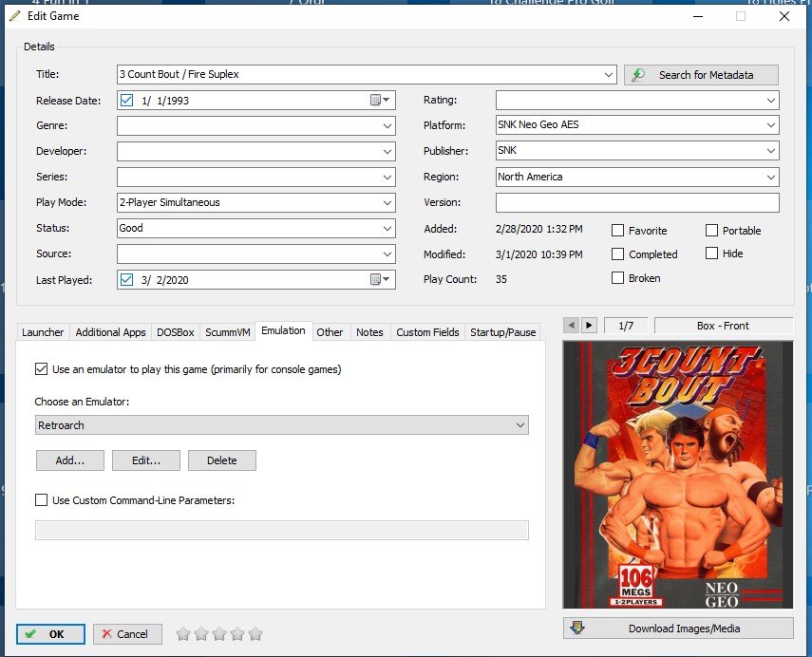Open the Last Played calendar picker icon
The width and height of the screenshot is (812, 657).
point(380,279)
